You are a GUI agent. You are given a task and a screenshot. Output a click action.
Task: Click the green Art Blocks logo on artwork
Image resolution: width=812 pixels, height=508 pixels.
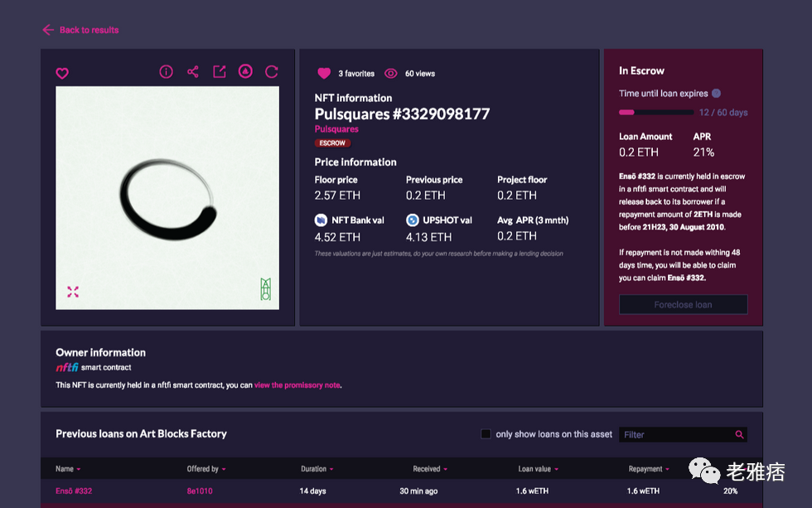[266, 289]
